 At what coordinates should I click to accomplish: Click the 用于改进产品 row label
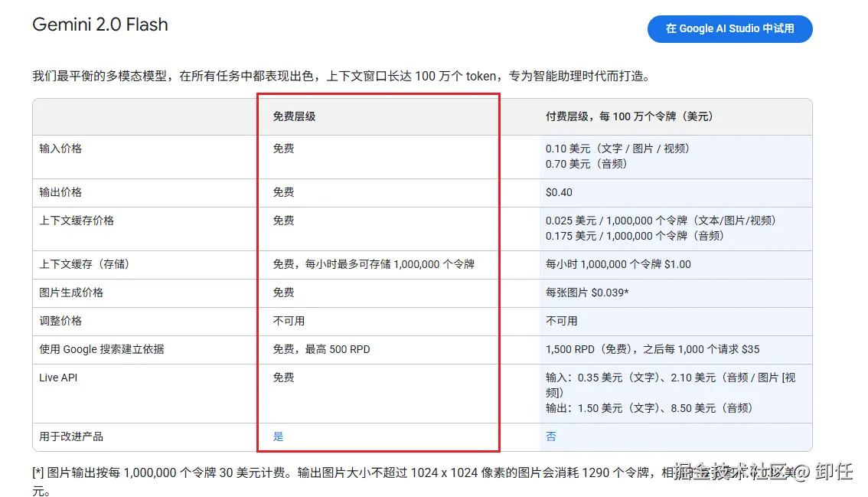point(71,437)
